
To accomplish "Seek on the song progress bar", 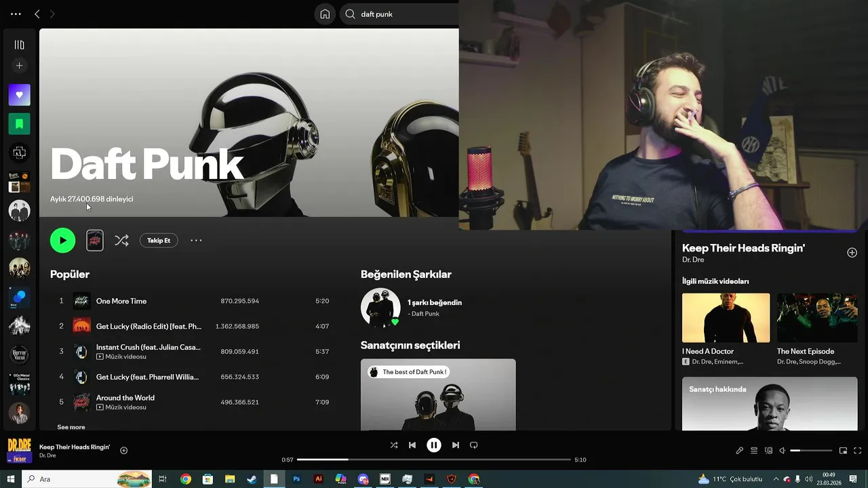I will tap(434, 460).
